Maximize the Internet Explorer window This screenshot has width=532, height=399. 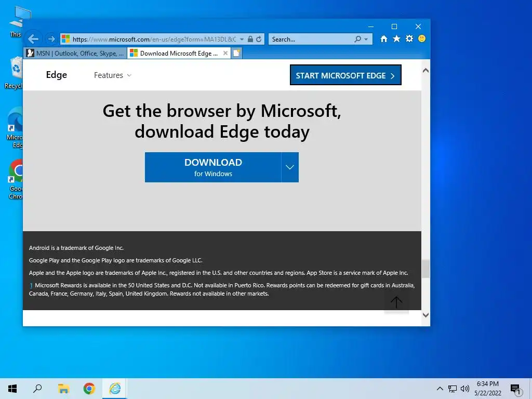(394, 26)
